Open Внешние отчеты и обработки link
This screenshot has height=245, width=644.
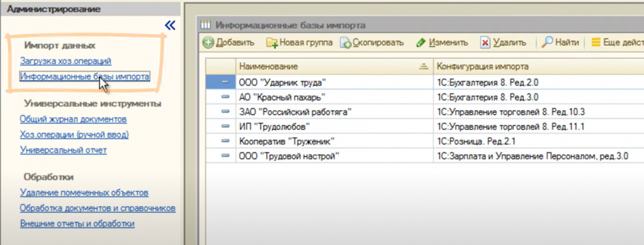tap(77, 224)
